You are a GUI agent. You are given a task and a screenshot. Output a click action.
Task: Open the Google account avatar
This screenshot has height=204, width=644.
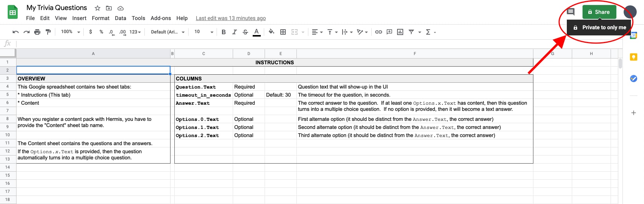[x=630, y=12]
